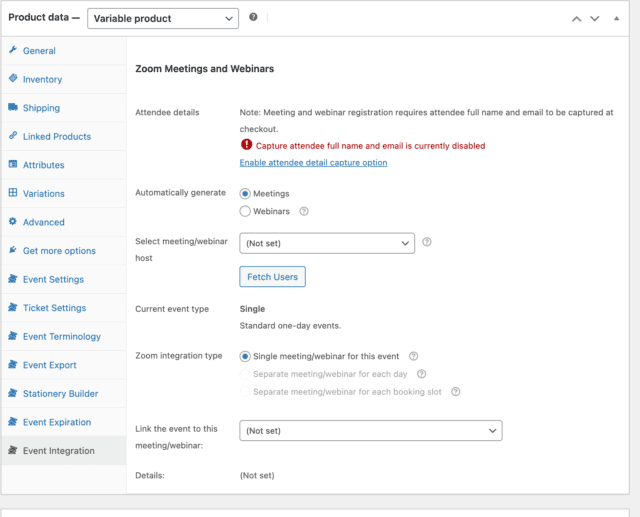Click help icon next to product type dropdown

click(254, 18)
